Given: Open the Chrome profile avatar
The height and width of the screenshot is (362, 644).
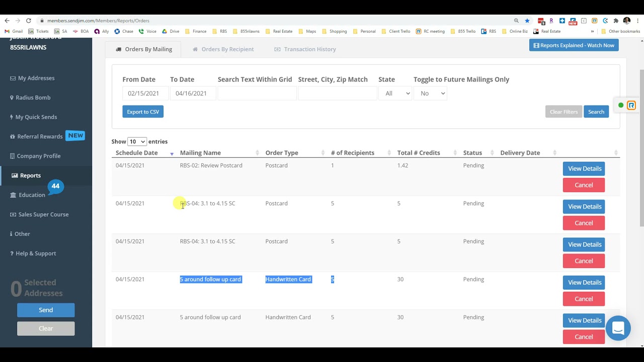Looking at the screenshot, I should click(626, 21).
